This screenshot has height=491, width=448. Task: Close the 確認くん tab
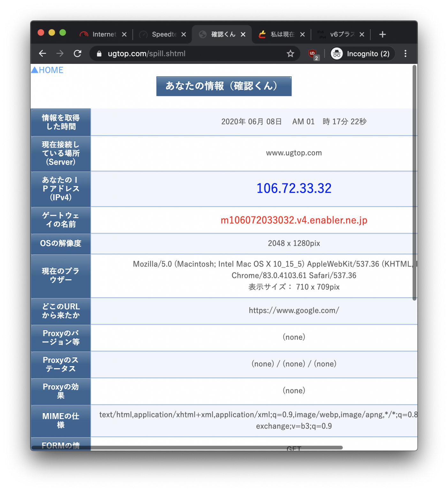pyautogui.click(x=243, y=34)
